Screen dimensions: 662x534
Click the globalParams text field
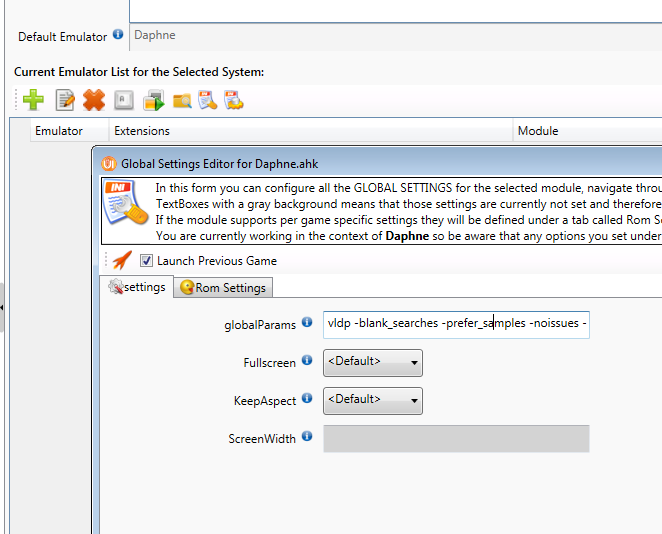[x=456, y=325]
